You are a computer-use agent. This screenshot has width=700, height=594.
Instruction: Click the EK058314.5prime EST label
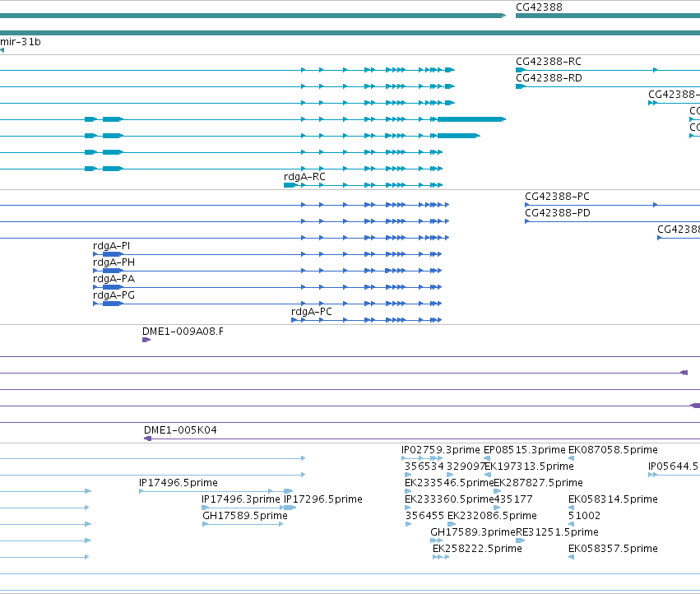click(x=613, y=499)
